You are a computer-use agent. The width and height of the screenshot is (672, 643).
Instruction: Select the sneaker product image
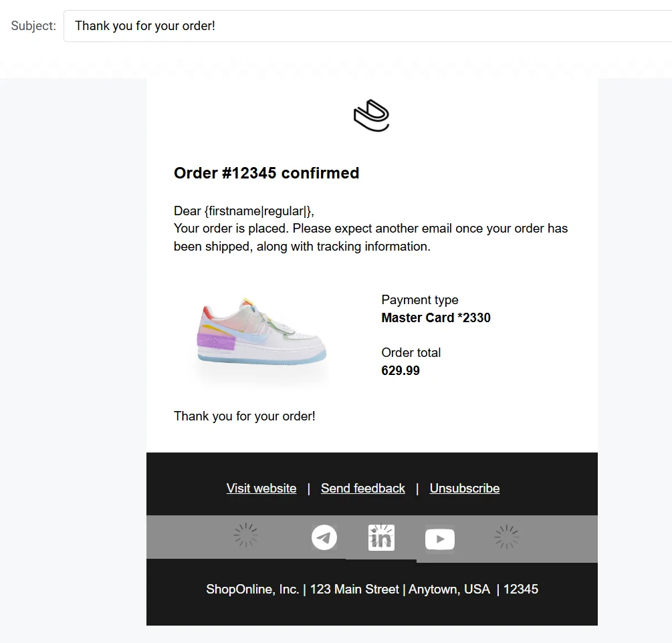coord(262,336)
